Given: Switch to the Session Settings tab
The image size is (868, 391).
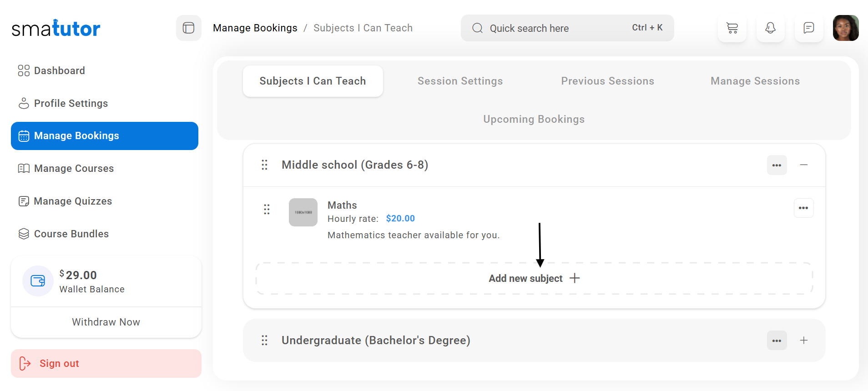Looking at the screenshot, I should [x=460, y=81].
